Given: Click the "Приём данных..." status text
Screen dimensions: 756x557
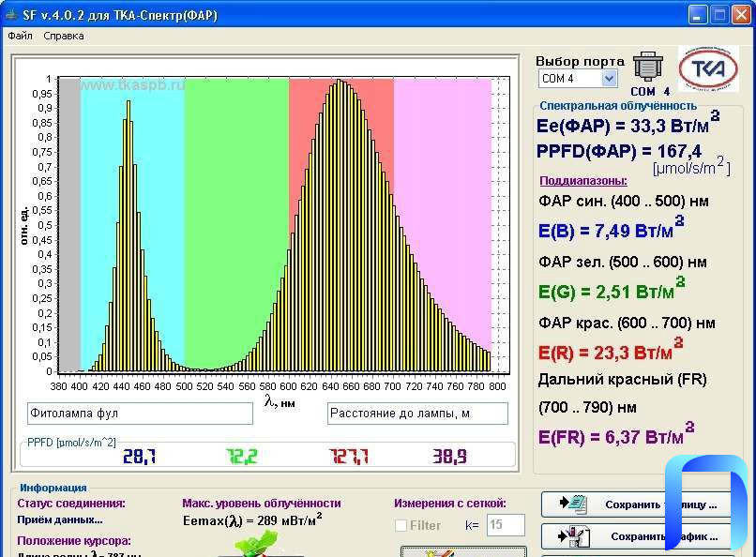Looking at the screenshot, I should (x=60, y=519).
